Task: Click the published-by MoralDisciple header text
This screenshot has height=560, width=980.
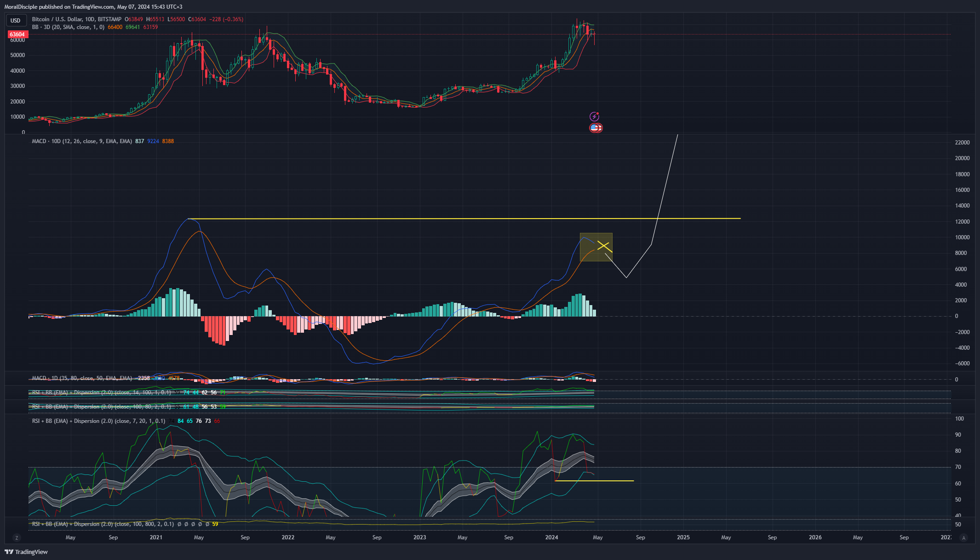Action: (93, 7)
